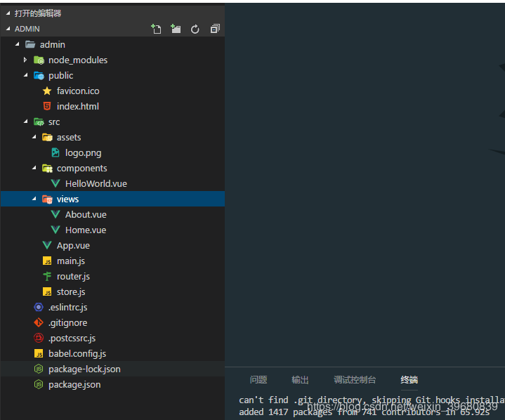This screenshot has height=420, width=505.
Task: Click the Vue icon beside App.vue
Action: (47, 246)
